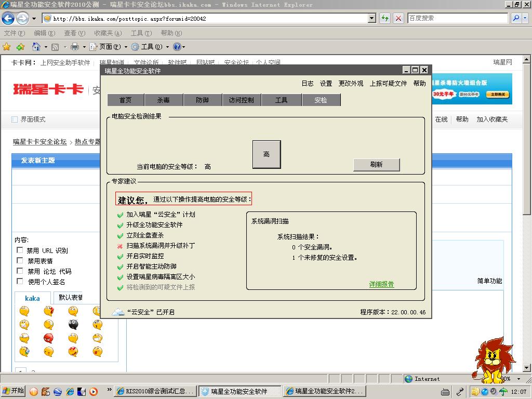Expand the Print dropdown arrow
Screen dimensions: 532x399
tap(84, 47)
